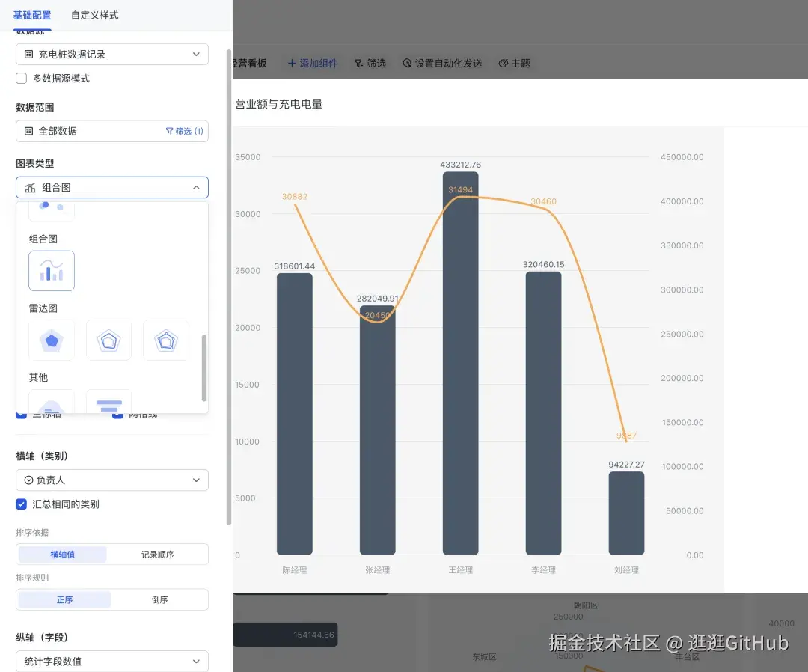Choose the third radar chart style icon

pos(165,340)
